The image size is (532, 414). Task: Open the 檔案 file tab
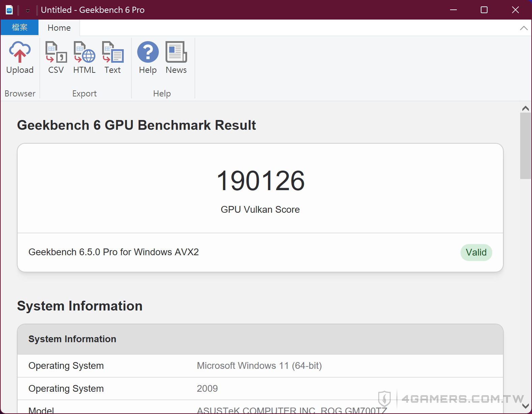[20, 28]
